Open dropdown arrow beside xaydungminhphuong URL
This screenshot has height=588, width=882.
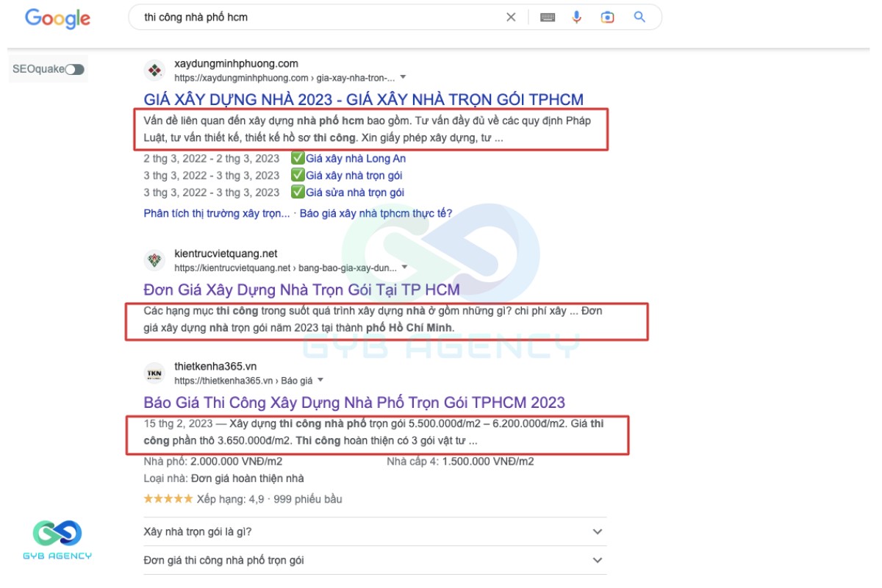[x=403, y=77]
